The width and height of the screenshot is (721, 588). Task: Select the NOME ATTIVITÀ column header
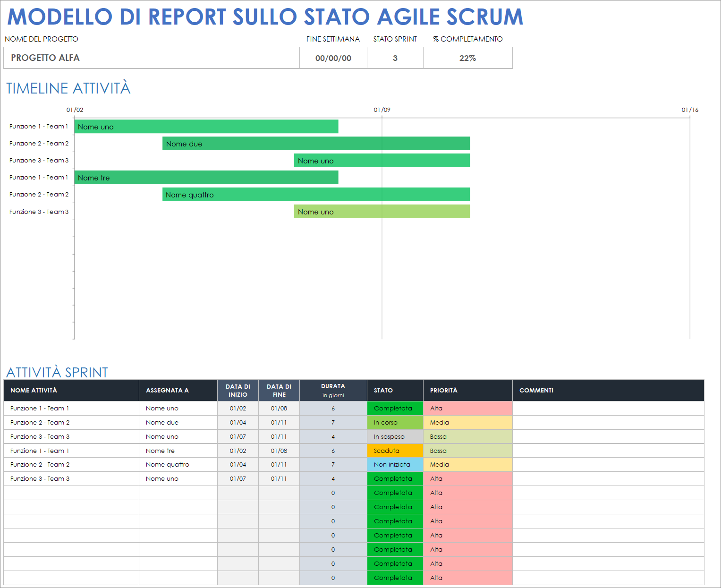click(x=71, y=390)
